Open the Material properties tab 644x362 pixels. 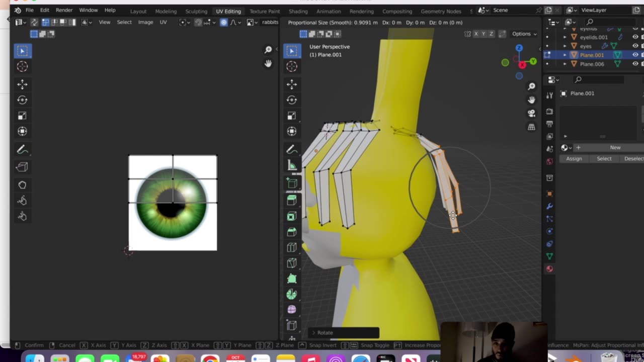[549, 269]
